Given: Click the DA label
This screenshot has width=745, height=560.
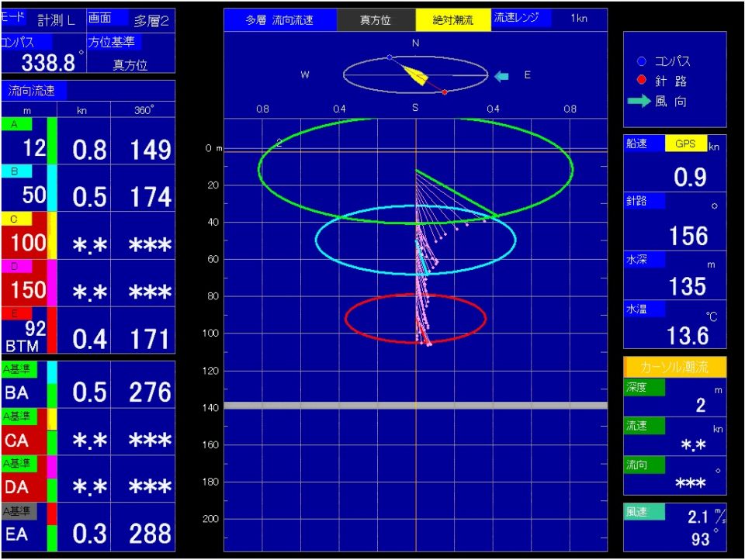Looking at the screenshot, I should tap(16, 487).
